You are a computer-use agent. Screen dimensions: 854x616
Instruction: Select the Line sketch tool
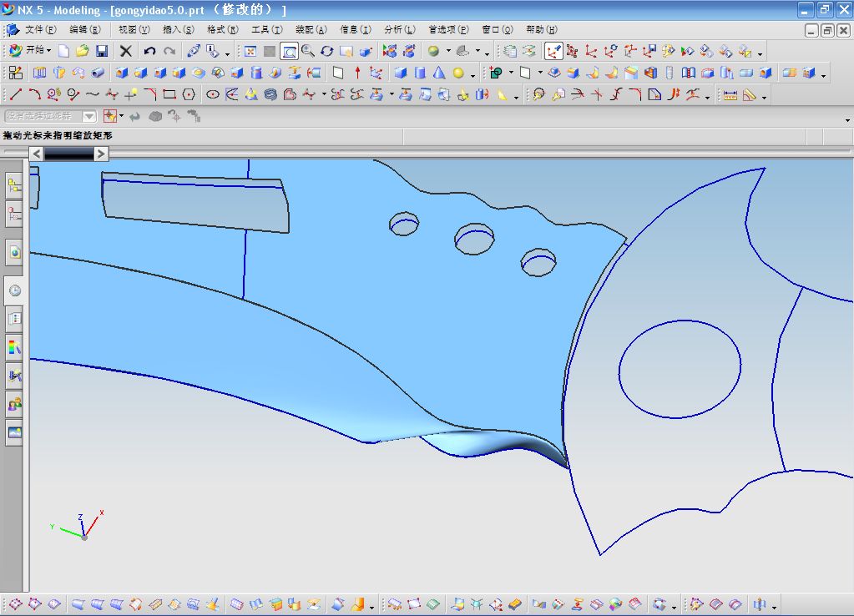click(16, 94)
